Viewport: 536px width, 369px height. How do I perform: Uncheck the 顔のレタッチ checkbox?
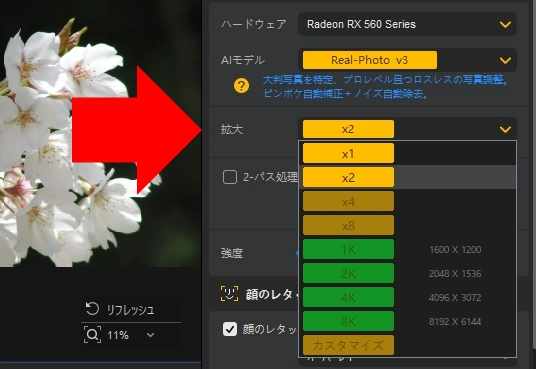tap(230, 329)
